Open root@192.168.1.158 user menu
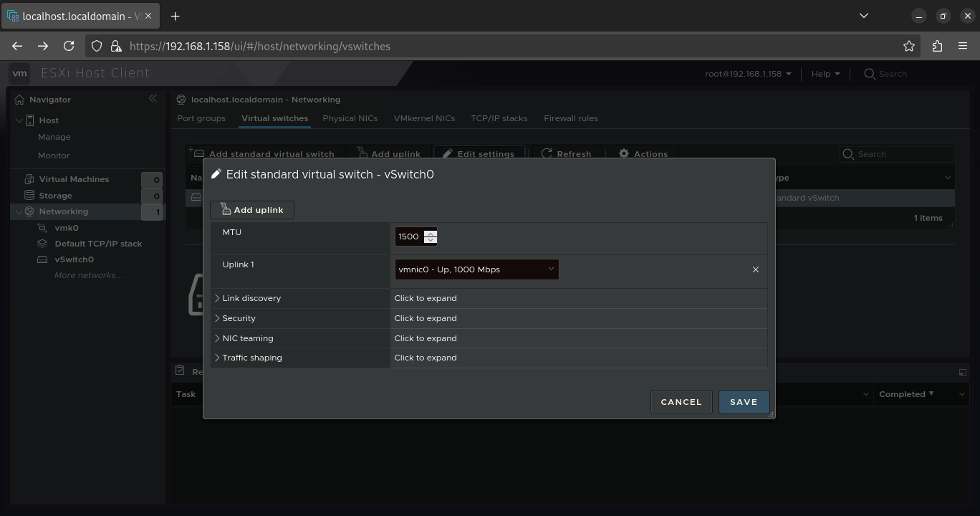 748,74
